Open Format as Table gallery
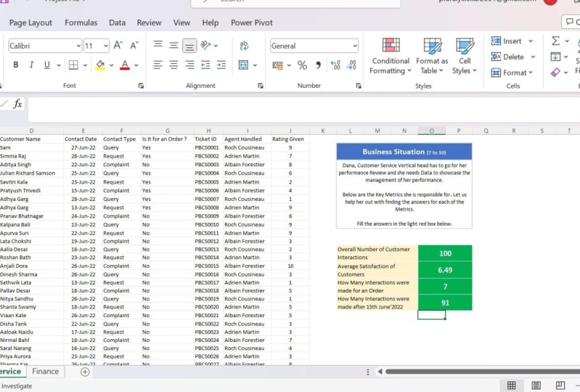Viewport: 580px width, 392px height. coord(432,56)
